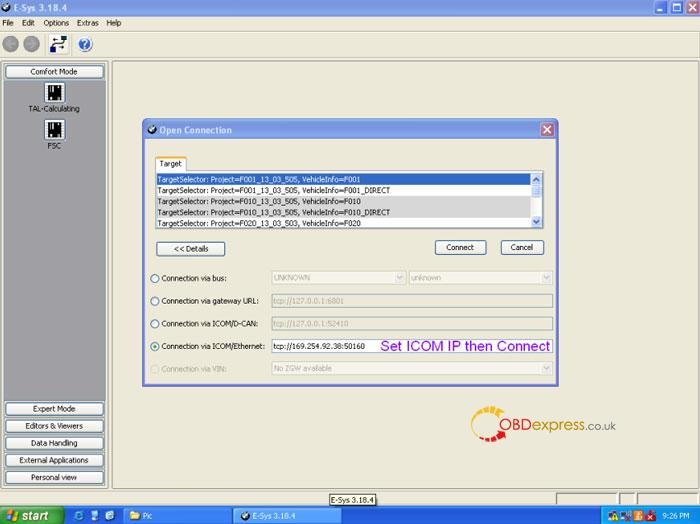The image size is (700, 524).
Task: Open the Help menu
Action: 114,23
